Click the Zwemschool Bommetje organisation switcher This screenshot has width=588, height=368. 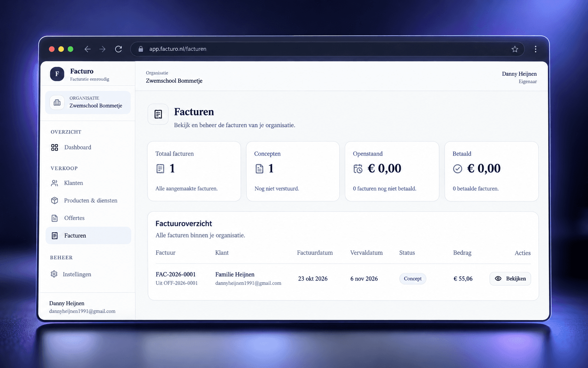pyautogui.click(x=88, y=102)
